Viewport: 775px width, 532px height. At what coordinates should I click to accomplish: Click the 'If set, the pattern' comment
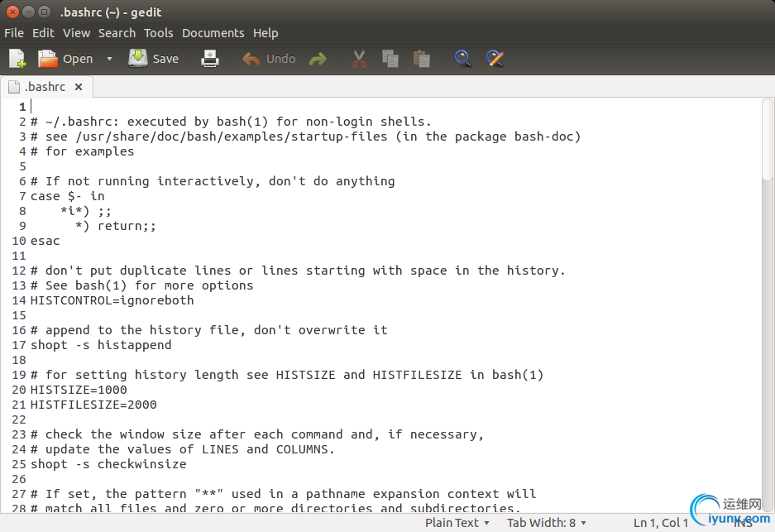pos(283,494)
